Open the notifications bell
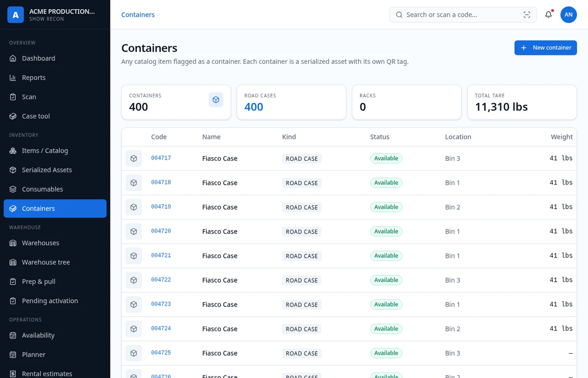The width and height of the screenshot is (588, 378). 549,15
